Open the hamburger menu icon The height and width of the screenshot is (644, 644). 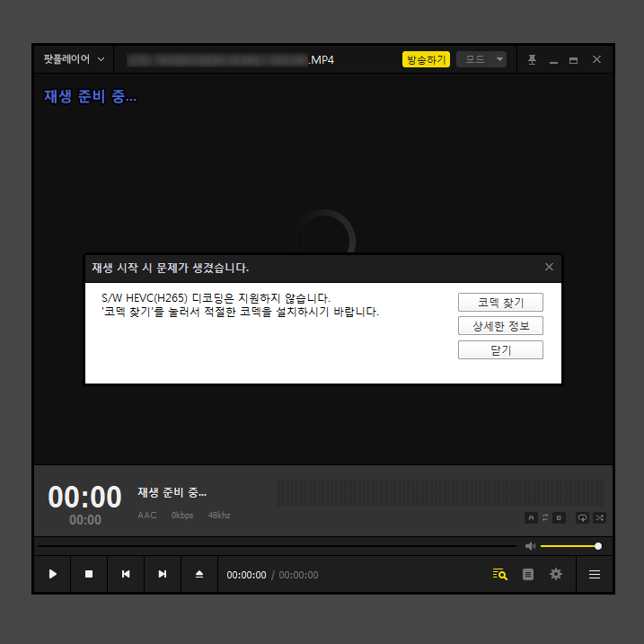pyautogui.click(x=595, y=574)
